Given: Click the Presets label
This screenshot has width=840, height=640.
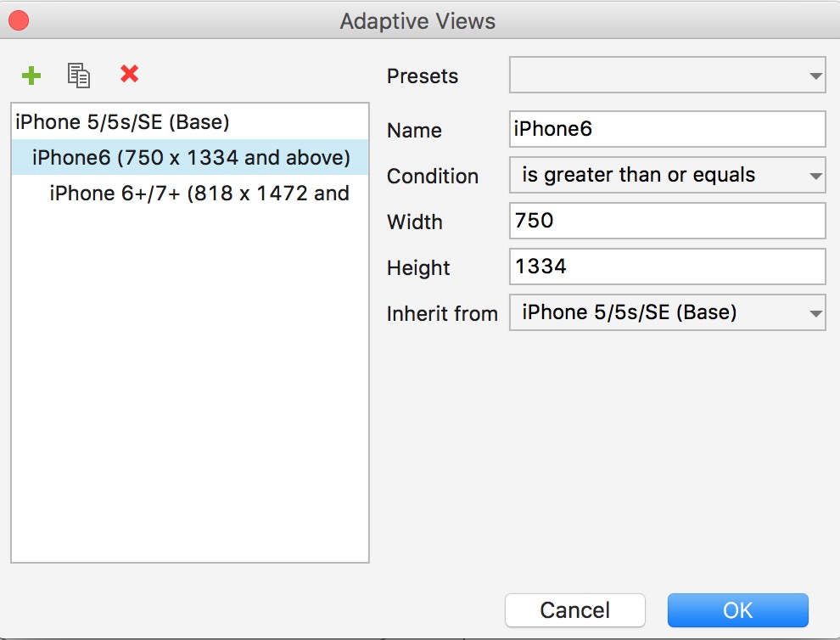Looking at the screenshot, I should [x=423, y=76].
